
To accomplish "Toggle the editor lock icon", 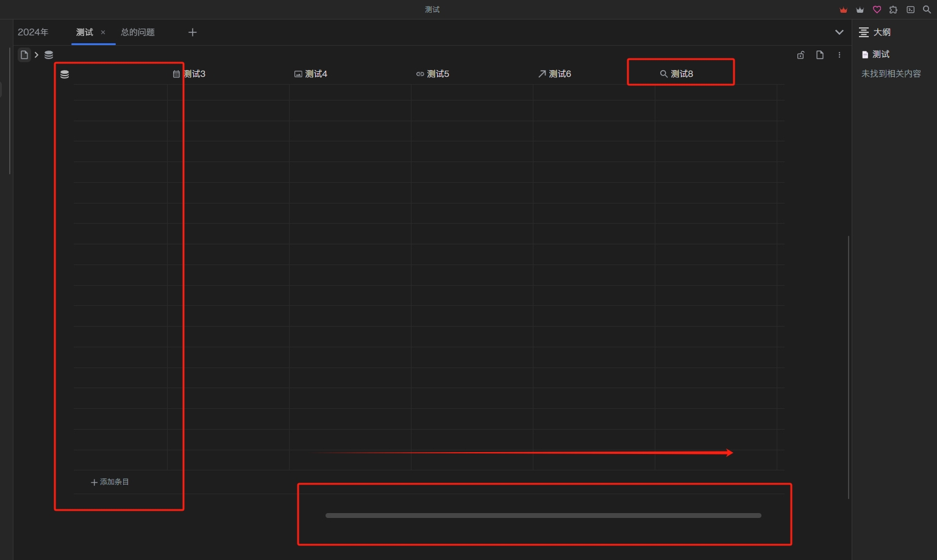I will tap(801, 55).
